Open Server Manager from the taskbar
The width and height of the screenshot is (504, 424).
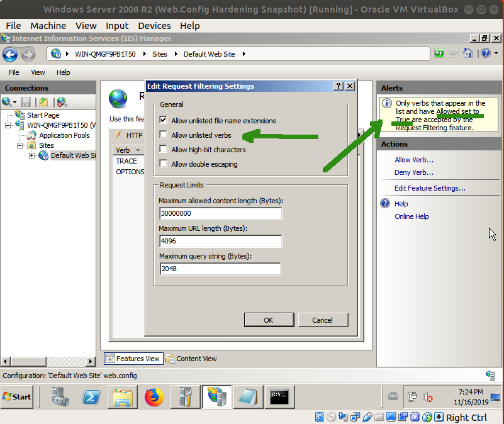coord(60,397)
